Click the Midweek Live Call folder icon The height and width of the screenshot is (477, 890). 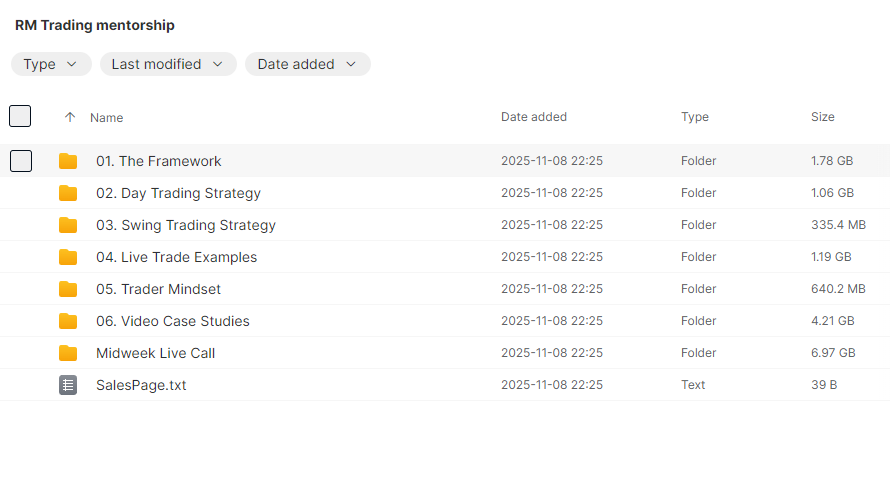coord(68,353)
